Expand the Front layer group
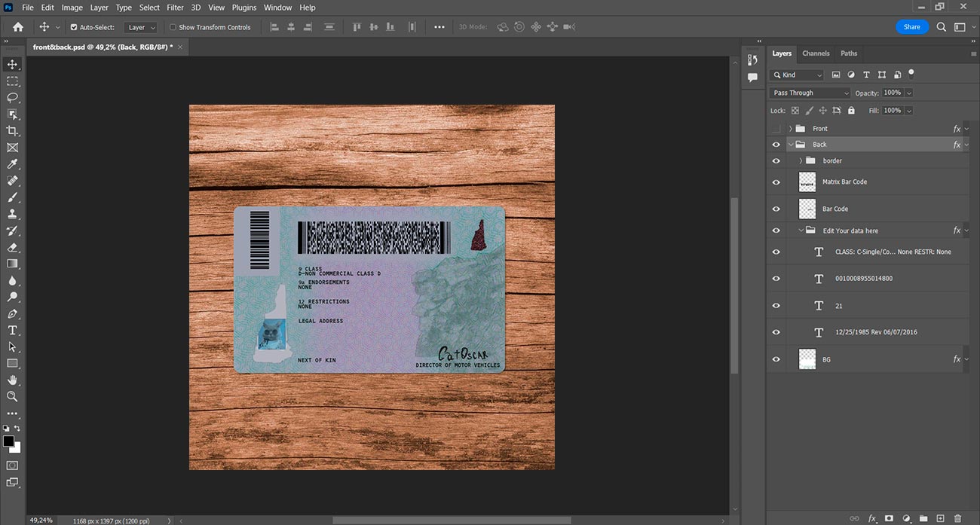The width and height of the screenshot is (980, 525). [790, 129]
